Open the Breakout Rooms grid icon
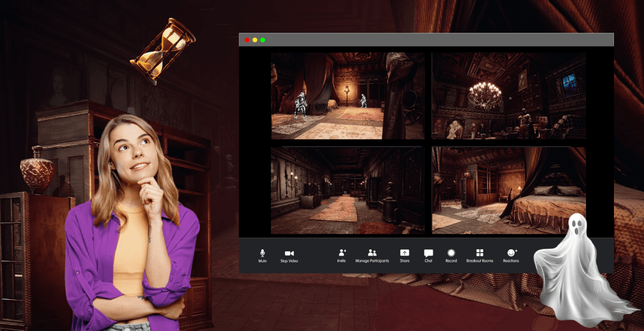The height and width of the screenshot is (331, 644). [x=479, y=253]
